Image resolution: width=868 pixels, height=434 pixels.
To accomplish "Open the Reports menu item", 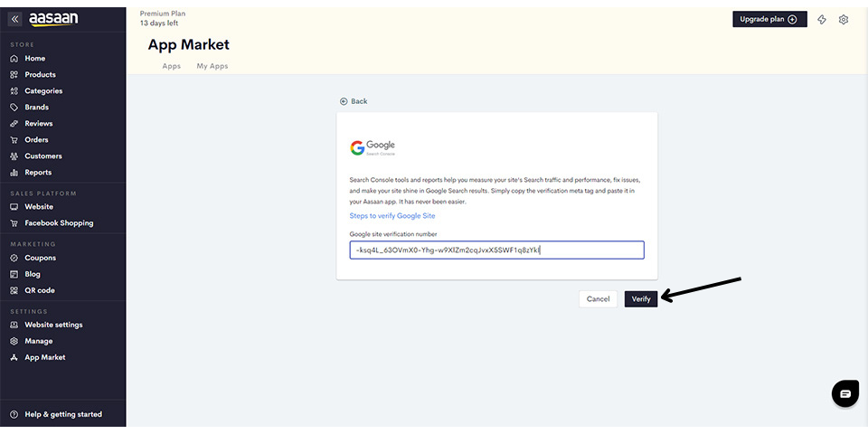I will 38,173.
